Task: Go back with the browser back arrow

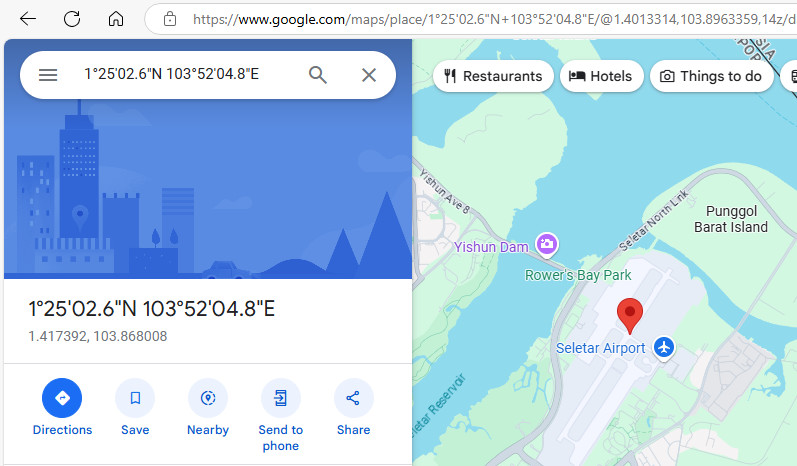Action: click(28, 19)
